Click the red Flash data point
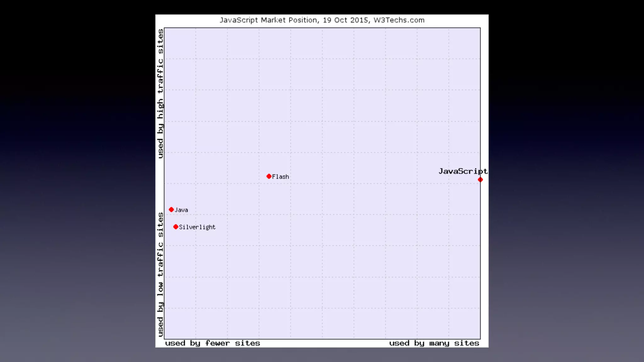Viewport: 644px width, 362px height. point(269,176)
